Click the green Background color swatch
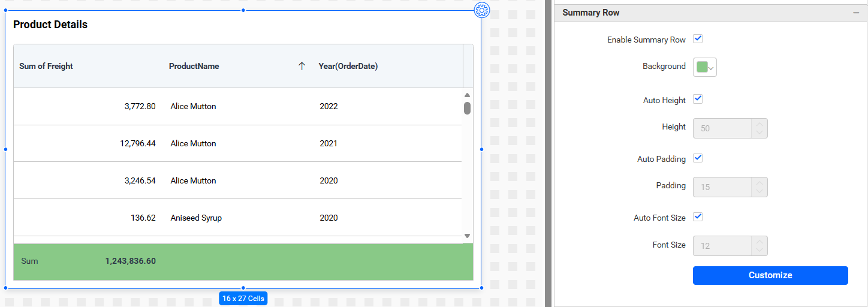The width and height of the screenshot is (868, 307). (x=702, y=67)
